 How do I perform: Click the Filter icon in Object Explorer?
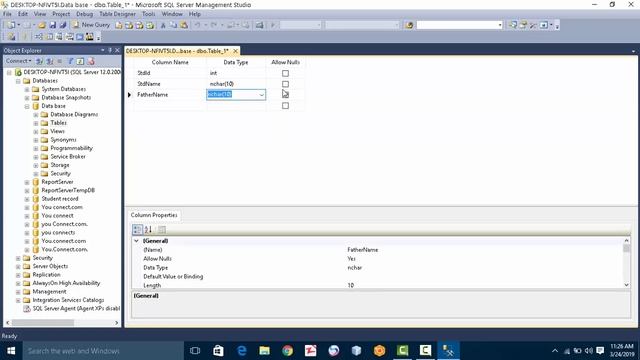click(x=70, y=61)
